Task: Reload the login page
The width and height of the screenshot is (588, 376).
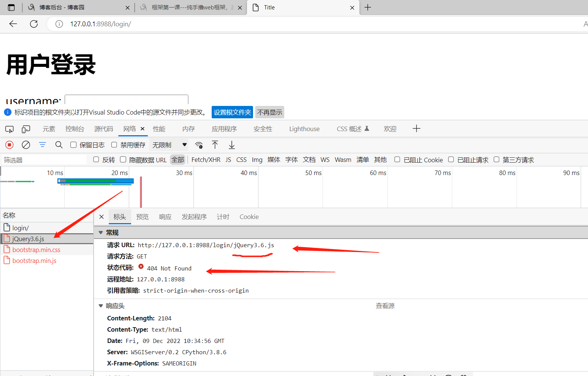Action: (34, 24)
